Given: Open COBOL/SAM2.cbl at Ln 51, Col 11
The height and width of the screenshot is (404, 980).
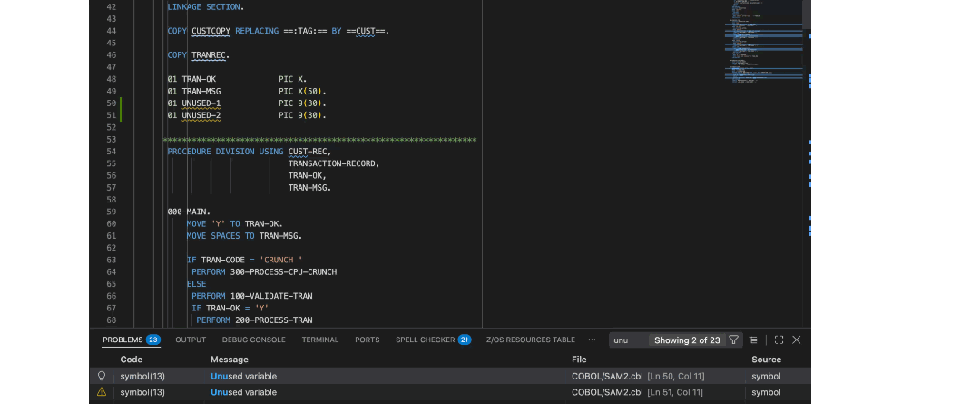Looking at the screenshot, I should (x=638, y=392).
